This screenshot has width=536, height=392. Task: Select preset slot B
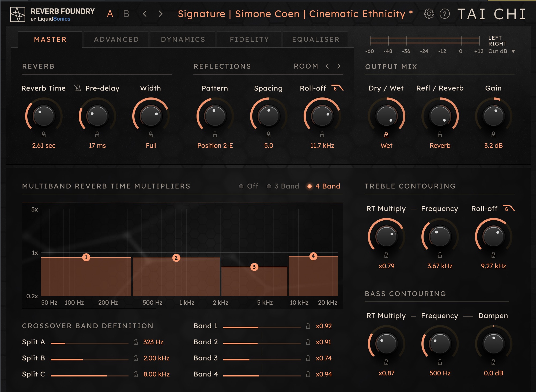(x=126, y=14)
